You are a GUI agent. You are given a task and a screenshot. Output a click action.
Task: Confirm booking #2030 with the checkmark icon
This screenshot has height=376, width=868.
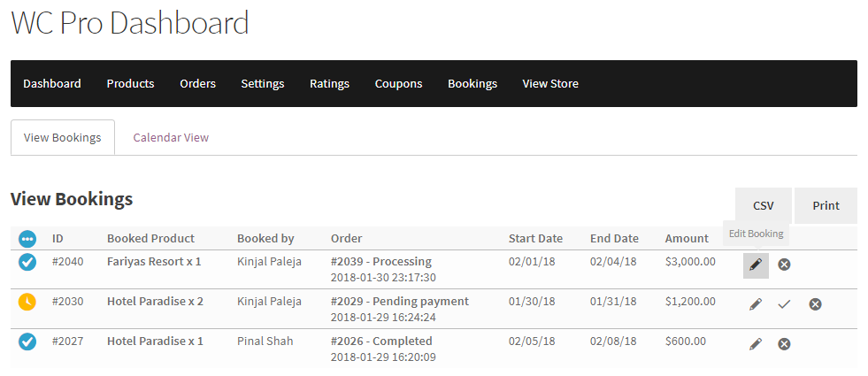click(784, 304)
